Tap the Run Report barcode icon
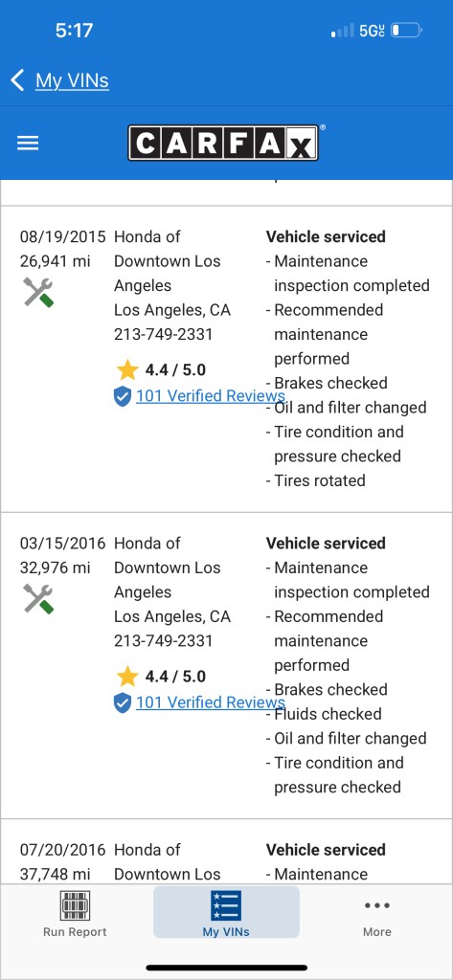The width and height of the screenshot is (453, 980). [75, 905]
